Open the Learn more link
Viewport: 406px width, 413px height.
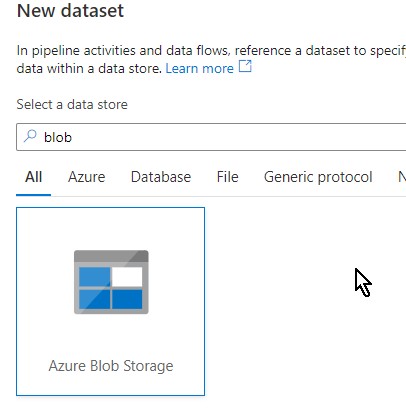(x=199, y=68)
